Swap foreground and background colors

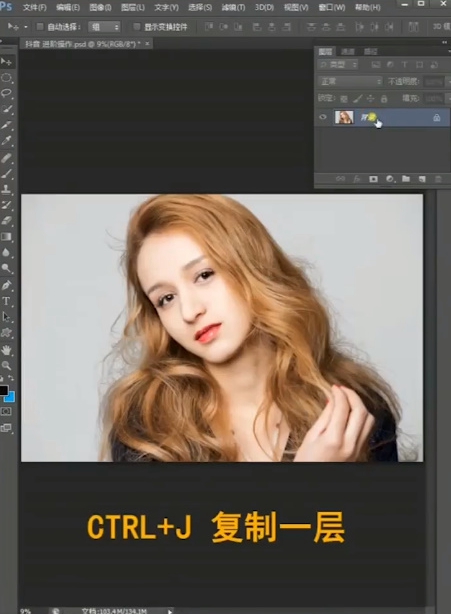point(11,378)
